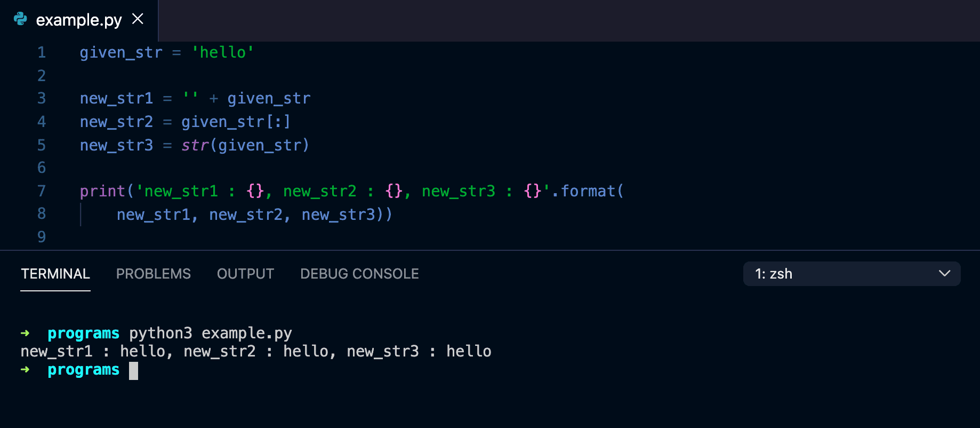Open the '1: zsh' terminal selector dropdown
This screenshot has width=980, height=428.
[x=852, y=274]
